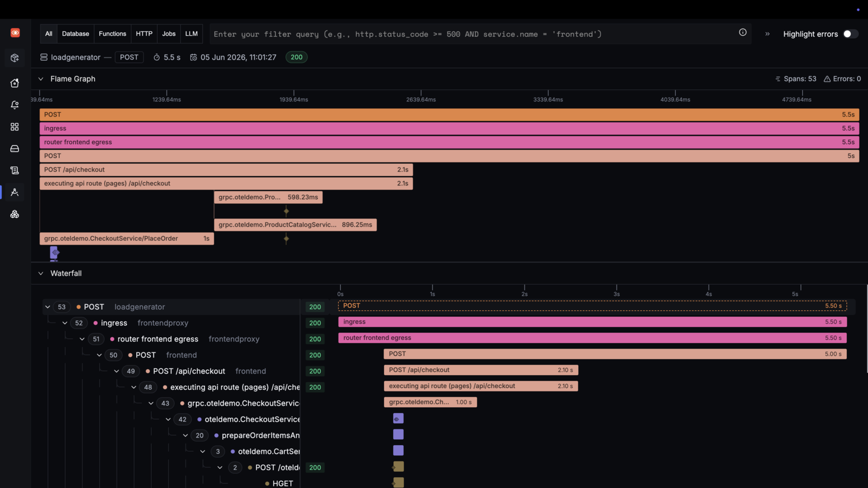Collapse the Flame Graph section
The height and width of the screenshot is (488, 868).
41,79
